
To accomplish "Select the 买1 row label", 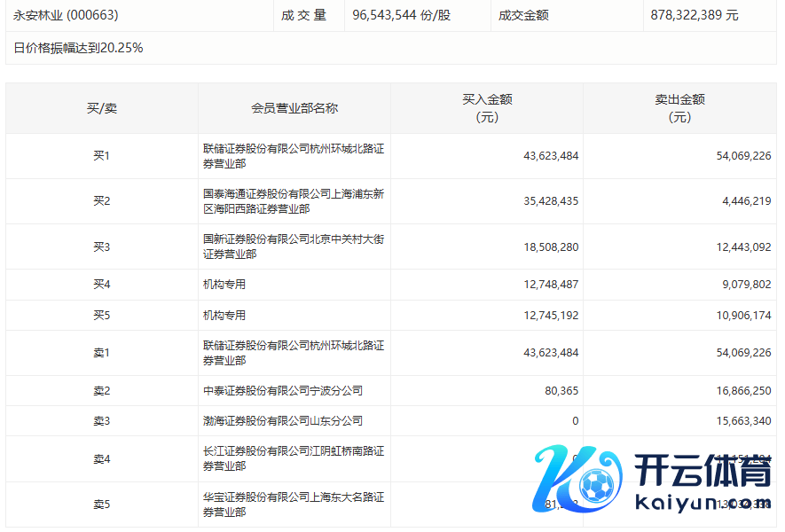I will click(101, 156).
